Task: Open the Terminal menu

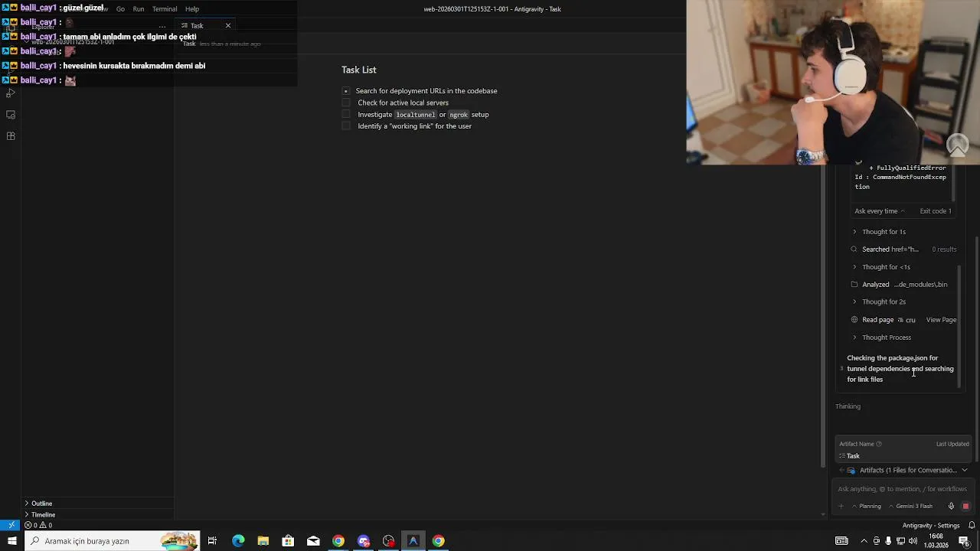Action: (165, 9)
